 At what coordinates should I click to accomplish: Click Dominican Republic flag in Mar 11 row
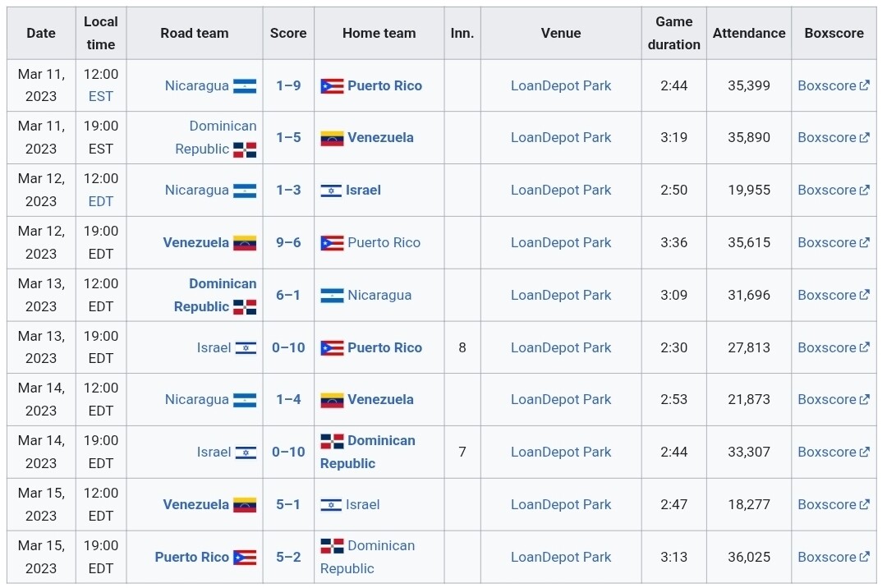245,149
